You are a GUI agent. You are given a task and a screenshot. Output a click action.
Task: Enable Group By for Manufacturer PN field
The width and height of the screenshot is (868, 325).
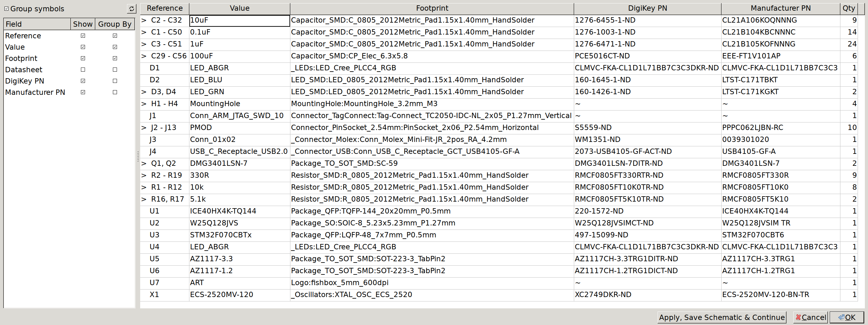pos(115,92)
